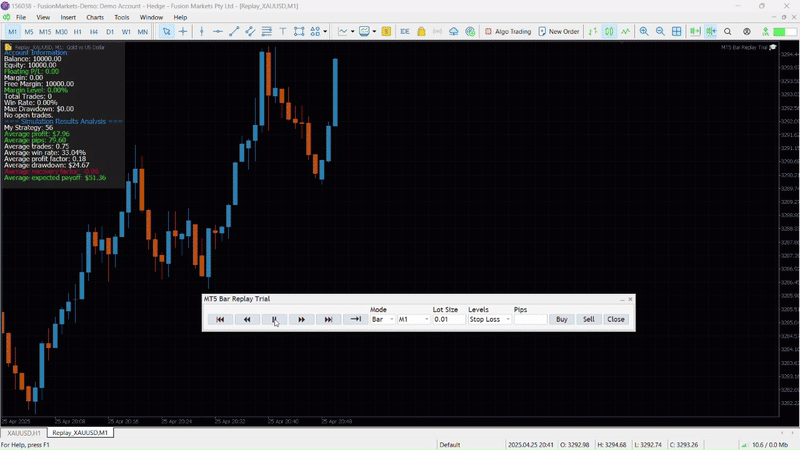The width and height of the screenshot is (800, 450).
Task: Tile chart windows grid icon
Action: [677, 32]
